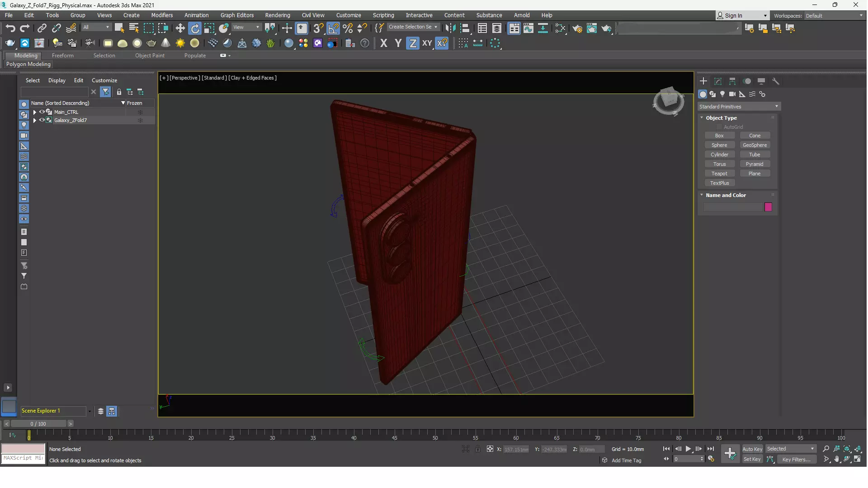868x488 pixels.
Task: Toggle visibility of Galaxy_ZFold7 object
Action: (x=42, y=120)
